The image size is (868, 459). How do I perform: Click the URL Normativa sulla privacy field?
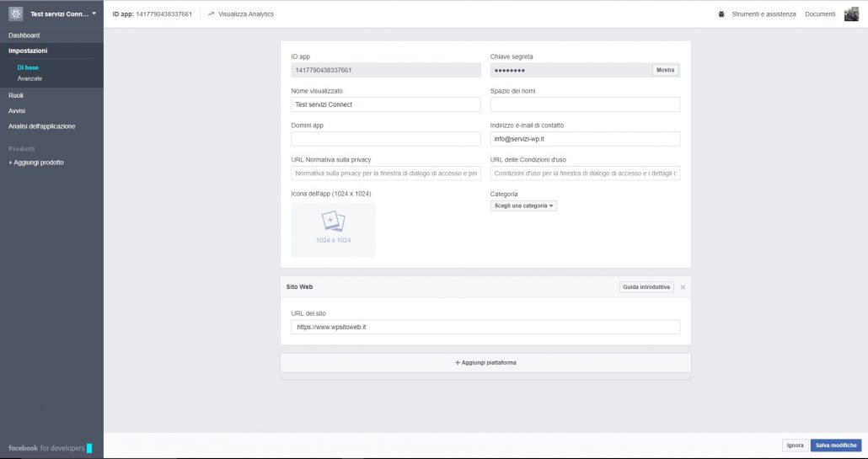386,173
